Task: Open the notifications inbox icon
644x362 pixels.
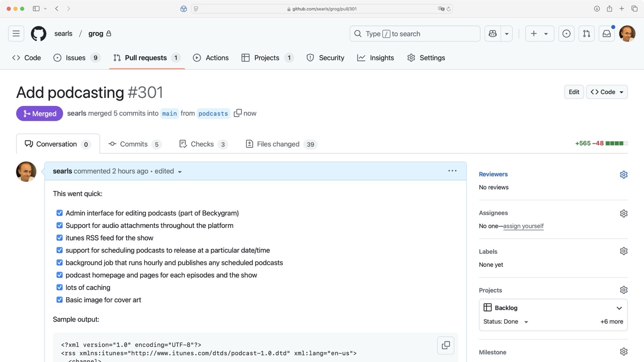Action: point(606,34)
